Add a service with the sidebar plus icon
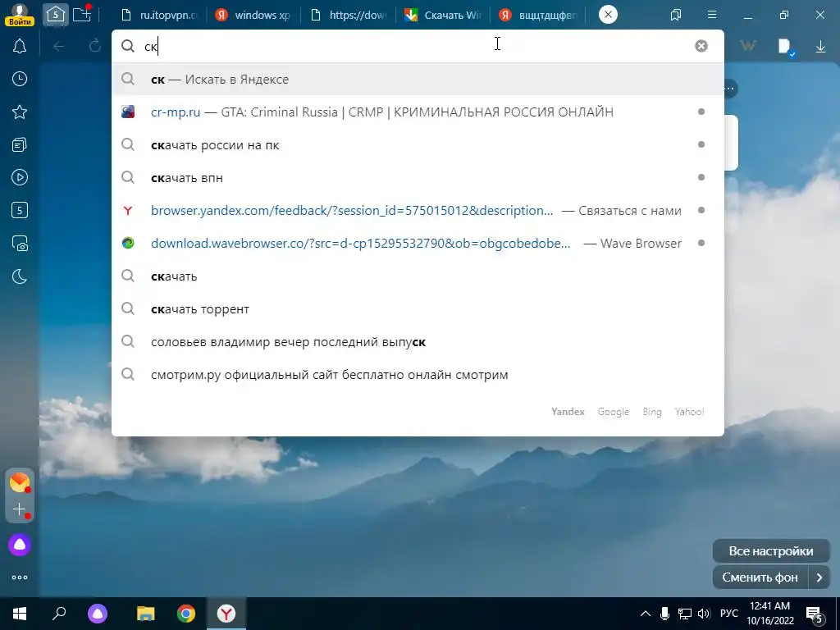Image resolution: width=840 pixels, height=630 pixels. coord(20,509)
